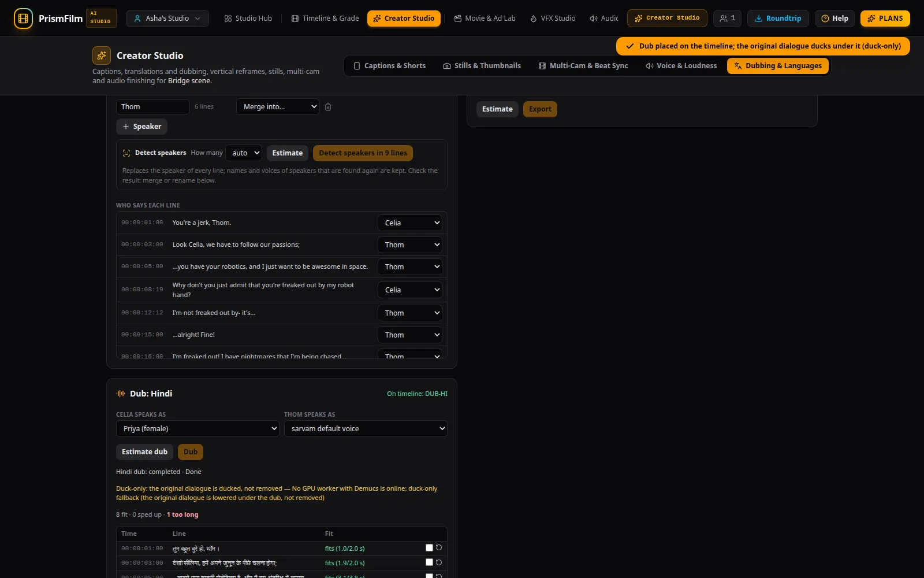Screen dimensions: 924x578
Task: Switch to the Captions & Shorts tab
Action: (x=389, y=66)
